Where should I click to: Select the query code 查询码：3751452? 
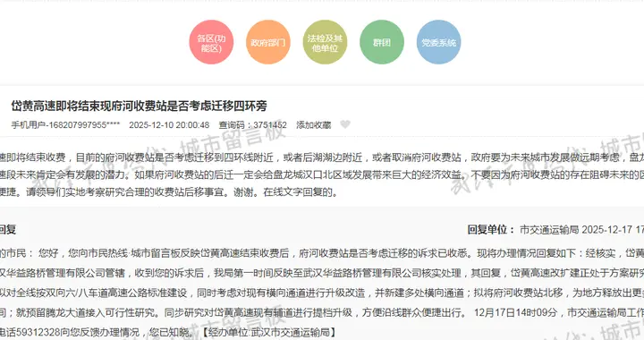252,125
